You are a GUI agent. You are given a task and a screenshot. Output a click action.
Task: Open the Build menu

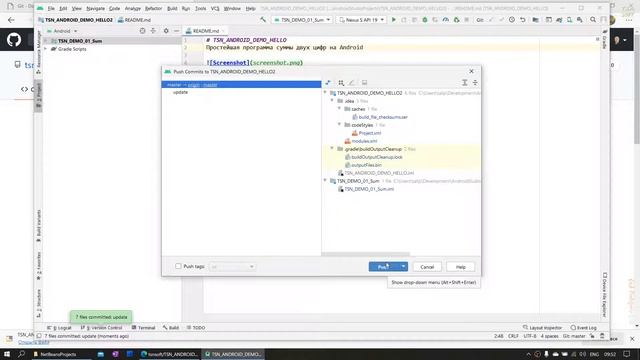172,8
